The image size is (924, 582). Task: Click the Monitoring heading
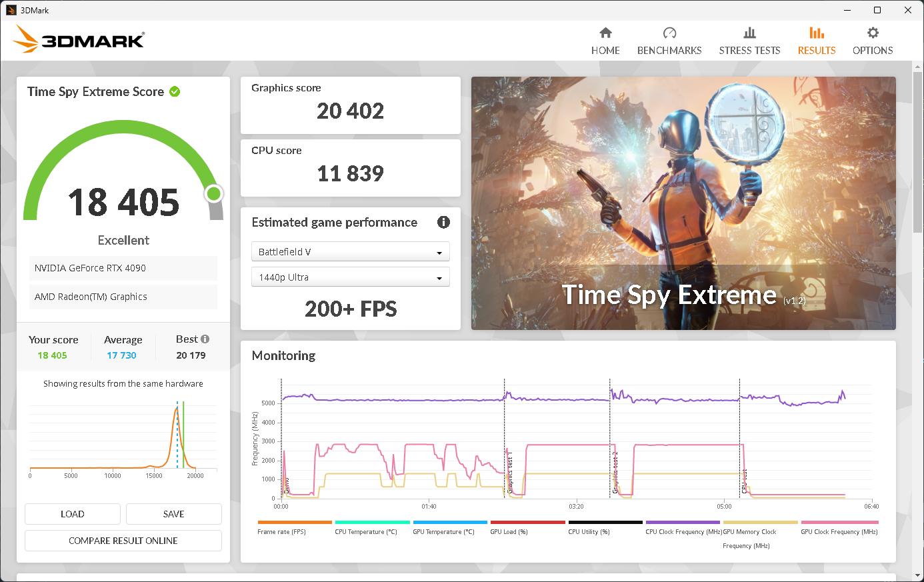283,355
